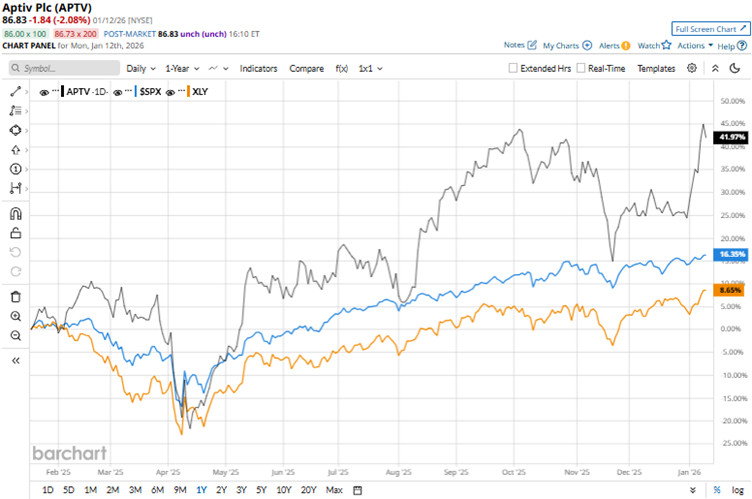This screenshot has width=752, height=499.
Task: Select the 3M time range
Action: tap(135, 490)
